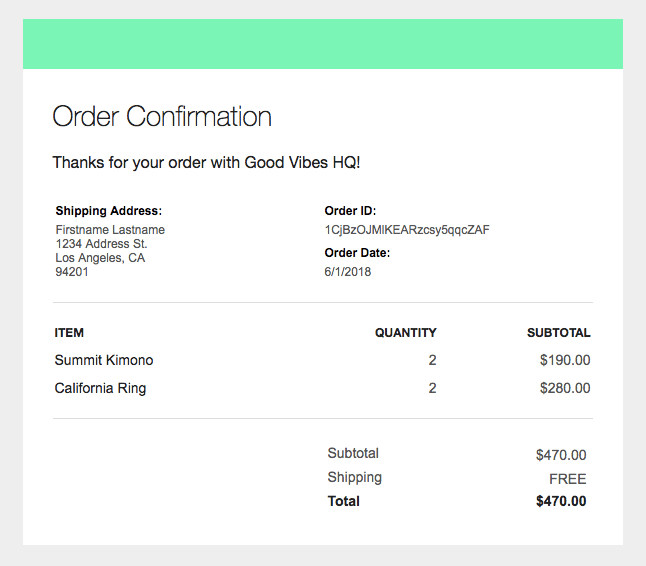
Task: Select the thank-you message with Good Vibes HQ
Action: tap(206, 163)
